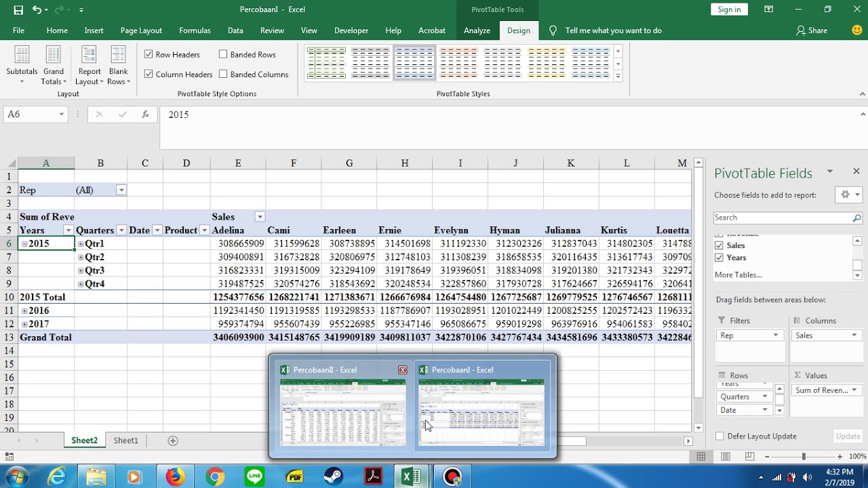Open the smiley feedback icon
The image size is (868, 488).
(x=856, y=30)
